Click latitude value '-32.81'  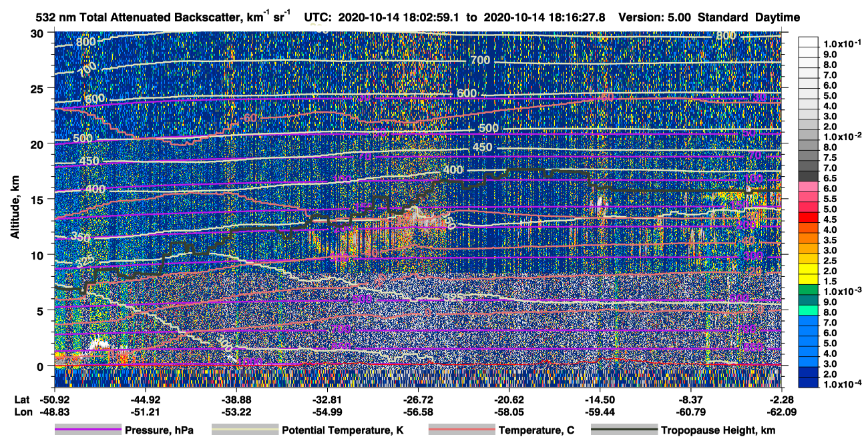[x=327, y=400]
